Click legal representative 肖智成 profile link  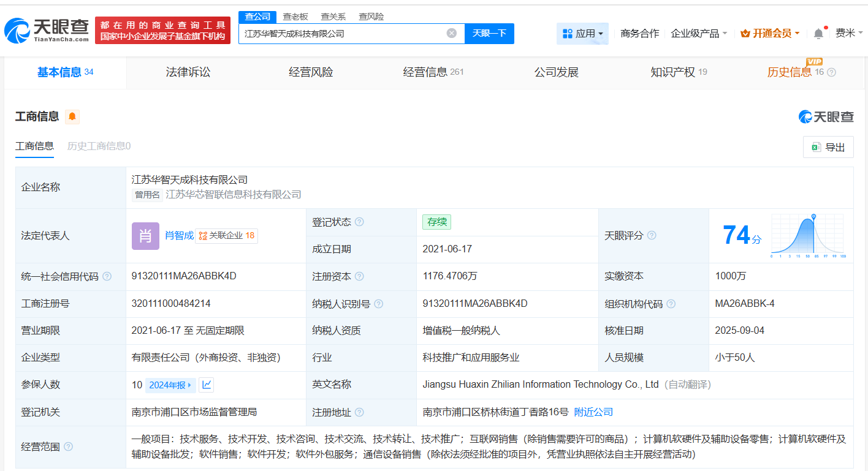(178, 235)
